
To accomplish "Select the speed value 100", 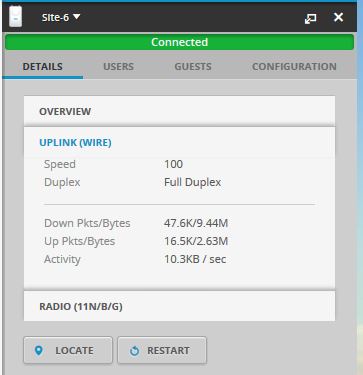I will point(173,164).
